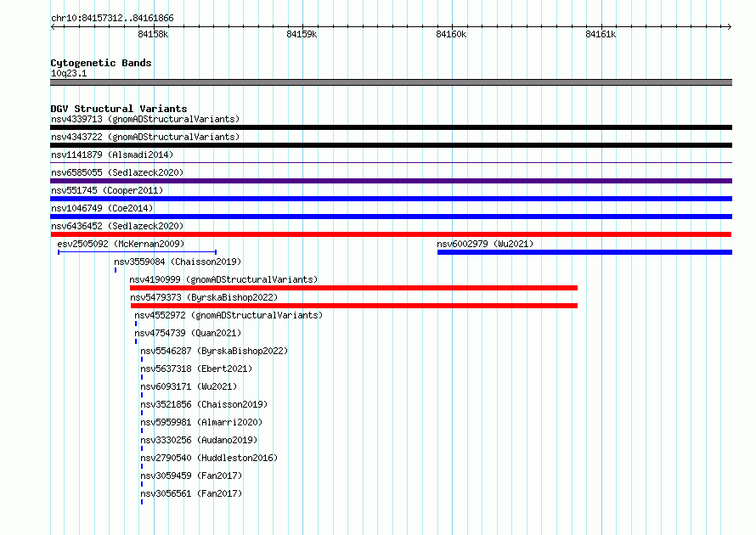This screenshot has width=756, height=535.
Task: Click the 10q23.1 band label
Action: point(69,73)
